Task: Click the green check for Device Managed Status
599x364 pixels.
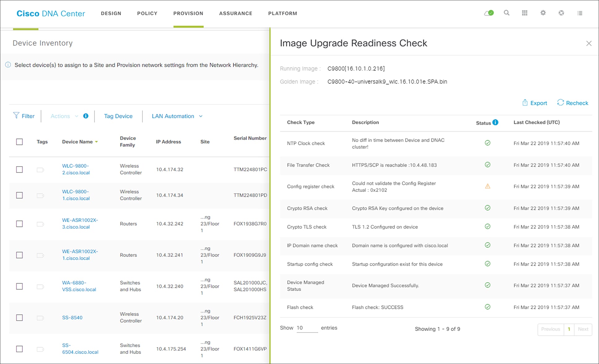Action: (x=488, y=285)
